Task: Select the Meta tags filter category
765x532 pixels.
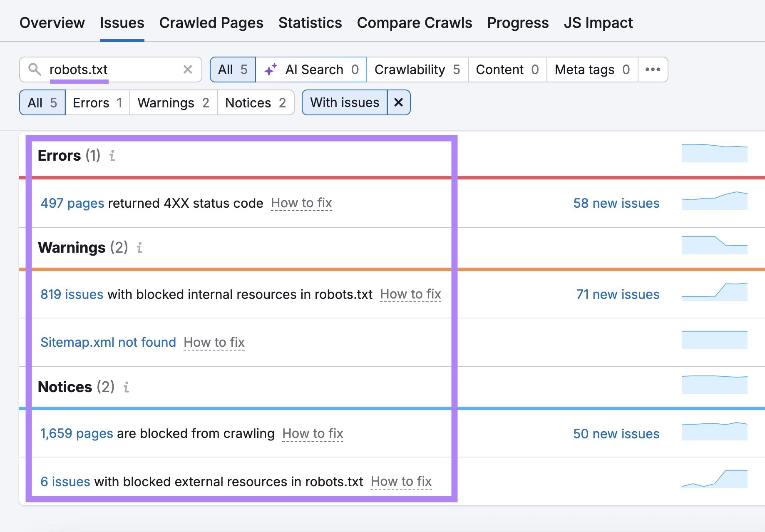Action: [591, 70]
